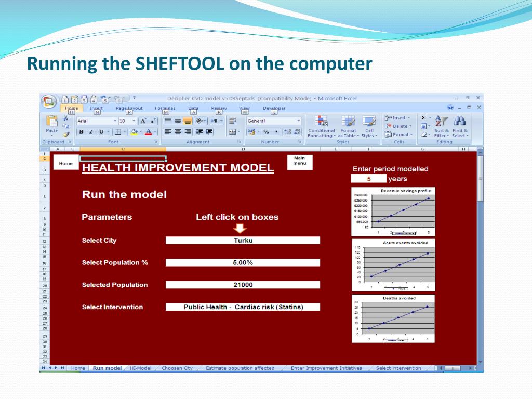This screenshot has height=399, width=532.
Task: Select the Format Painter brush icon
Action: pos(66,135)
